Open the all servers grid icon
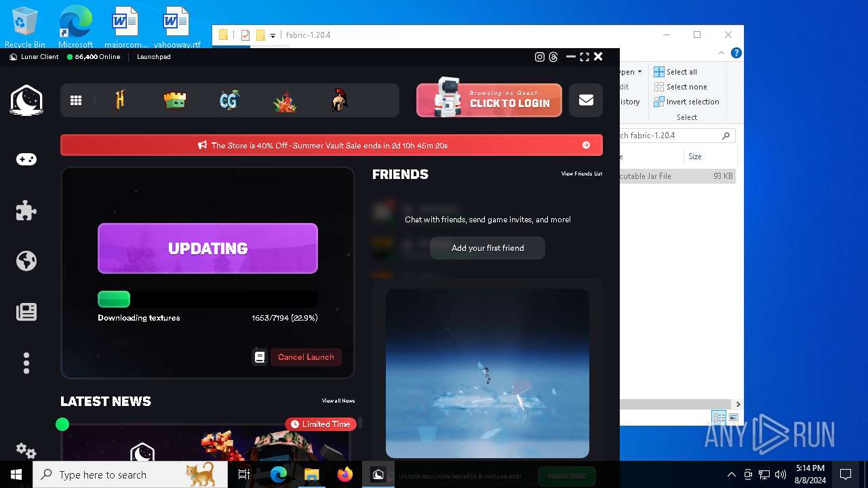Image resolution: width=868 pixels, height=488 pixels. click(76, 100)
